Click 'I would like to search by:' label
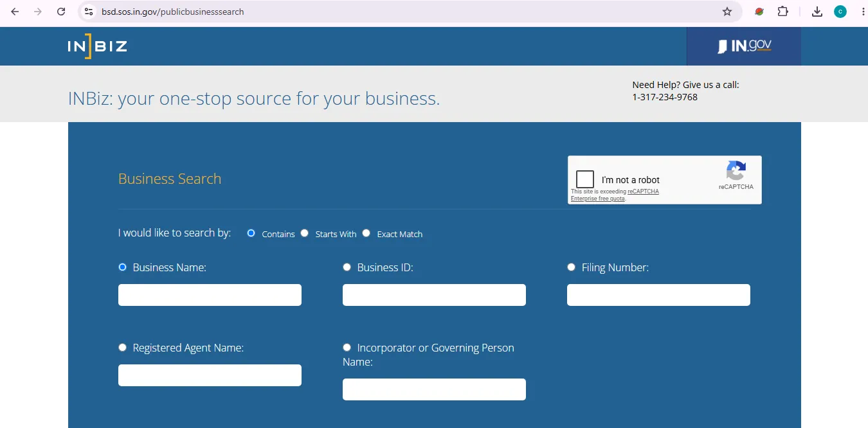Image resolution: width=868 pixels, height=428 pixels. click(174, 233)
